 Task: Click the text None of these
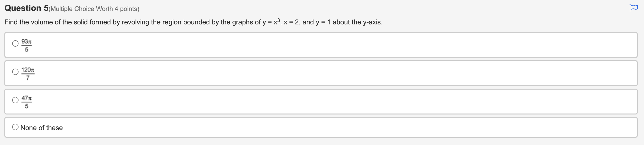[41, 127]
